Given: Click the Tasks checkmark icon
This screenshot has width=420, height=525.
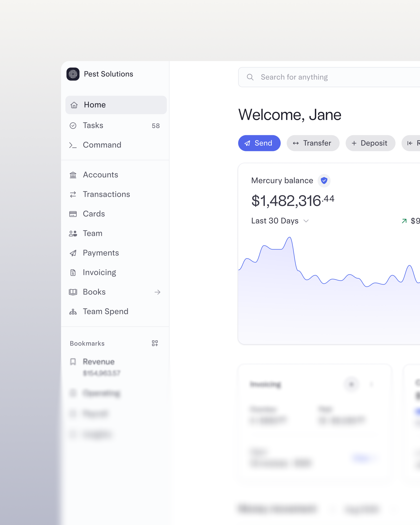Looking at the screenshot, I should click(73, 126).
